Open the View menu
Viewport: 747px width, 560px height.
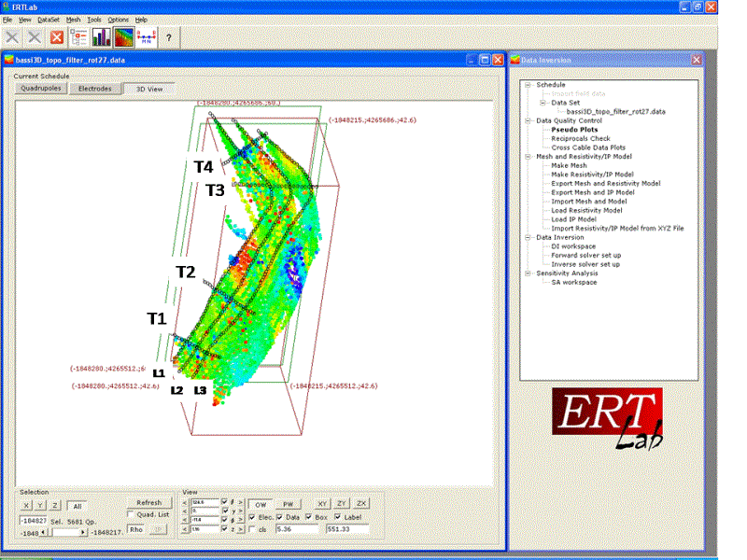[x=25, y=20]
